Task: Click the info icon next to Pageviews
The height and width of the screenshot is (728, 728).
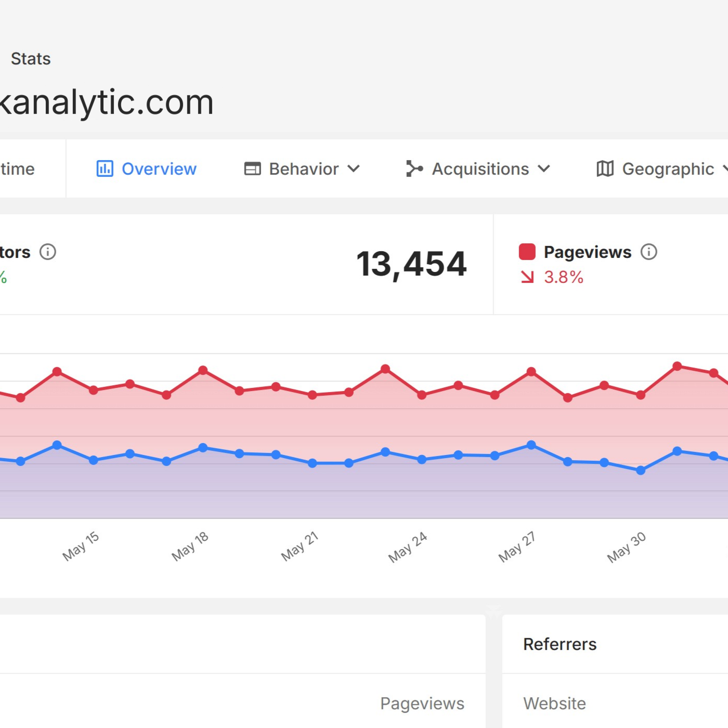Action: pos(649,252)
